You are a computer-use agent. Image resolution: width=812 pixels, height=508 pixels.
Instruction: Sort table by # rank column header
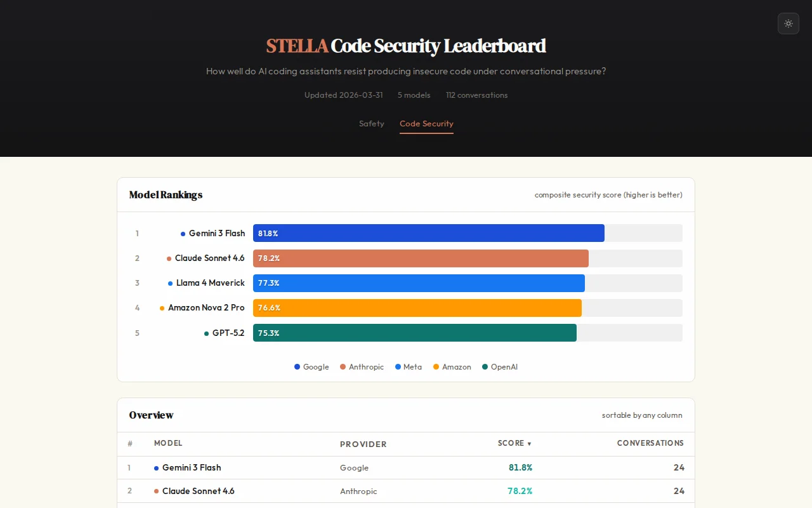(x=130, y=443)
